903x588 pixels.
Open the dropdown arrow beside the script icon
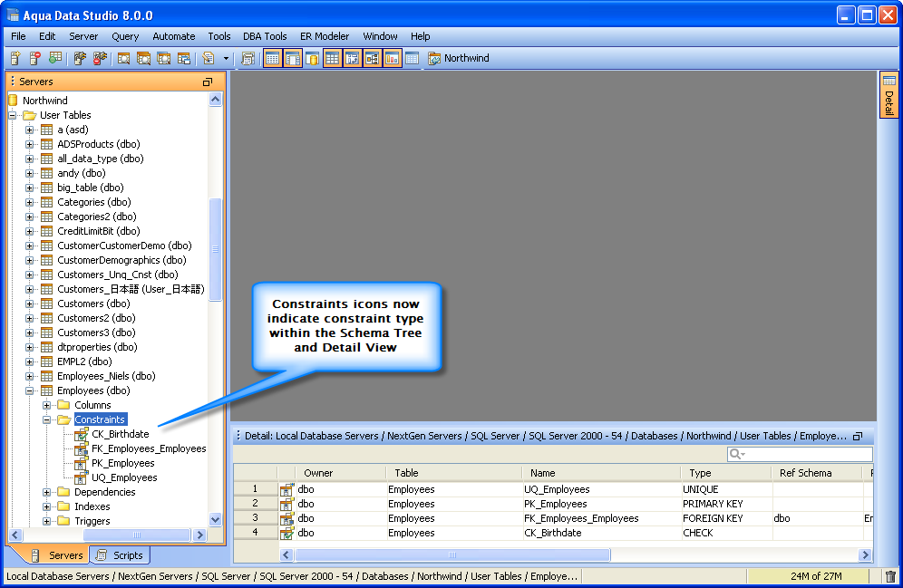226,58
